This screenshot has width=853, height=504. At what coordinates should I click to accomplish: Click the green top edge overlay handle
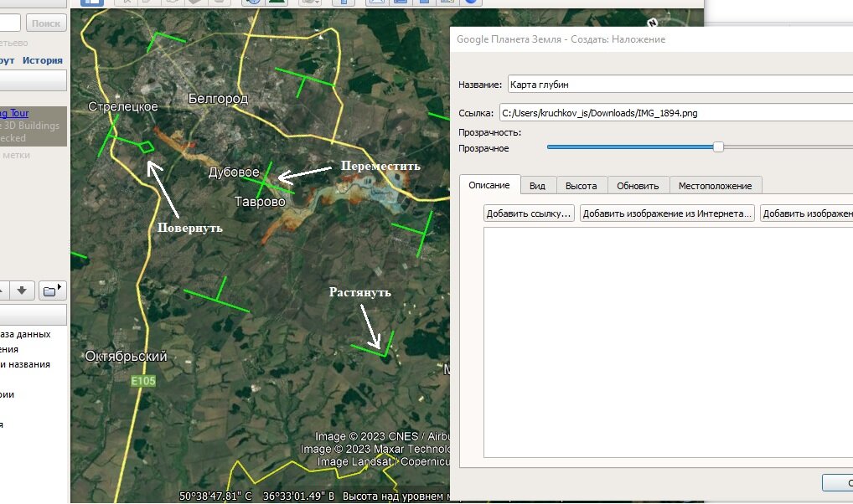click(x=305, y=79)
